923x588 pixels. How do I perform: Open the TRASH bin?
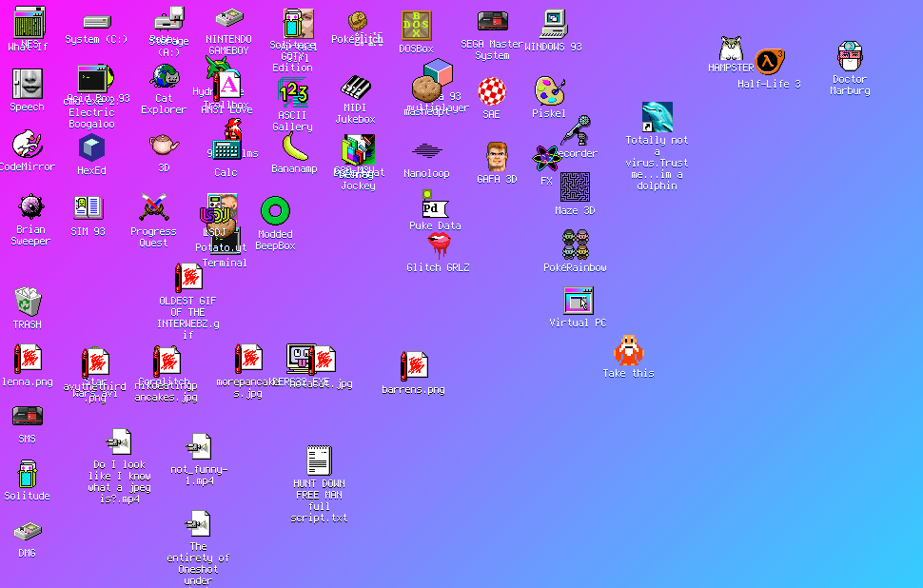click(x=28, y=301)
